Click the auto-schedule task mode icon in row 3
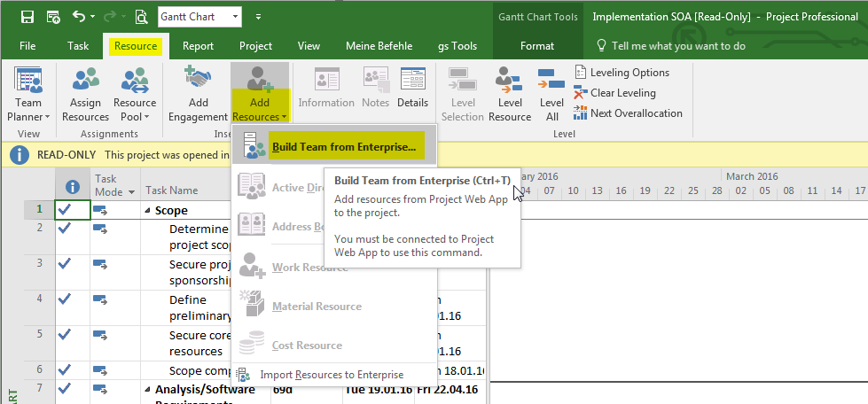Viewport: 868px width, 404px height. [x=99, y=263]
